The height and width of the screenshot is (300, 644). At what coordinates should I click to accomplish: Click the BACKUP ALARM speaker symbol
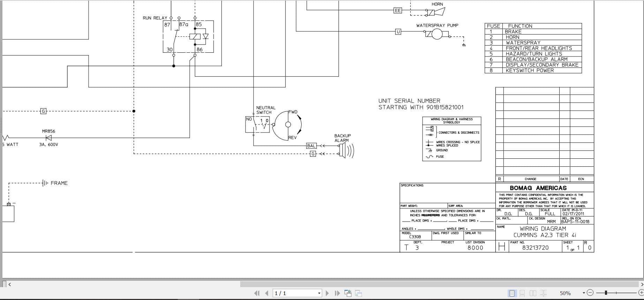(x=346, y=150)
